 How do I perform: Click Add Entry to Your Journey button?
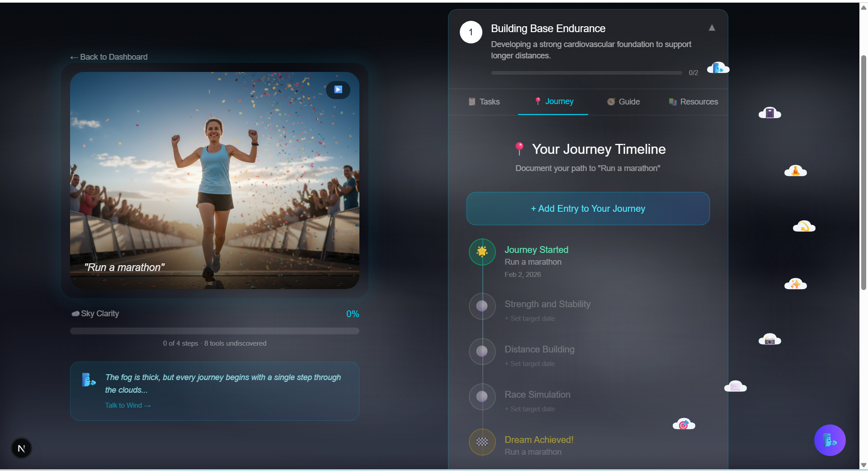[x=588, y=209]
